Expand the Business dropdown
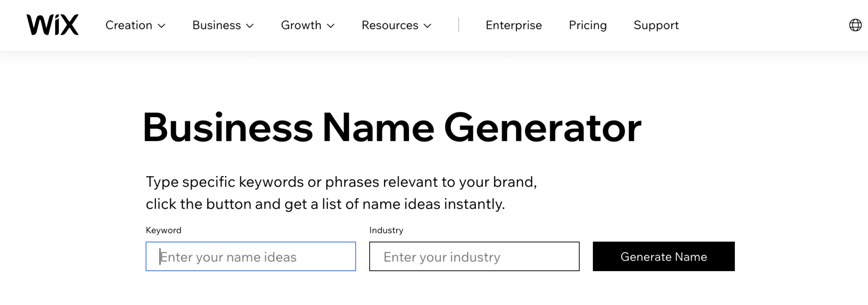The image size is (868, 305). pos(217,25)
